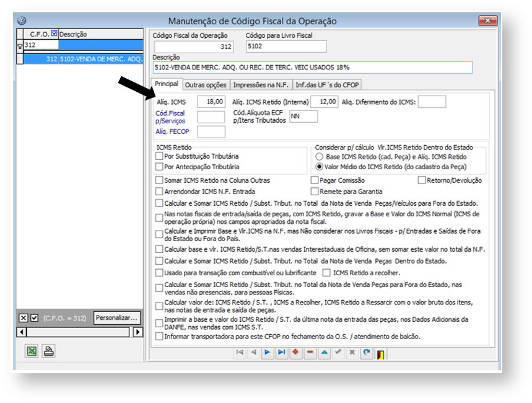Viewport: 532px width, 403px height.
Task: Check Retorno/Devolução
Action: pyautogui.click(x=422, y=180)
